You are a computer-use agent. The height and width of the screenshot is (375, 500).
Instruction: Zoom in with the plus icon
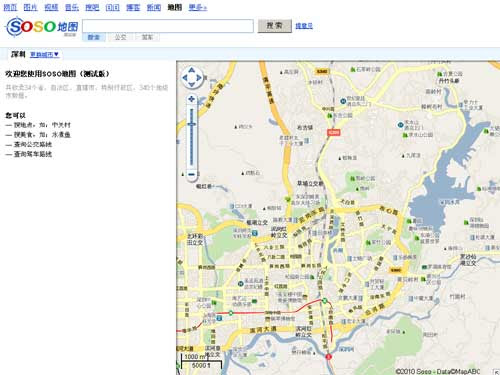pos(191,99)
